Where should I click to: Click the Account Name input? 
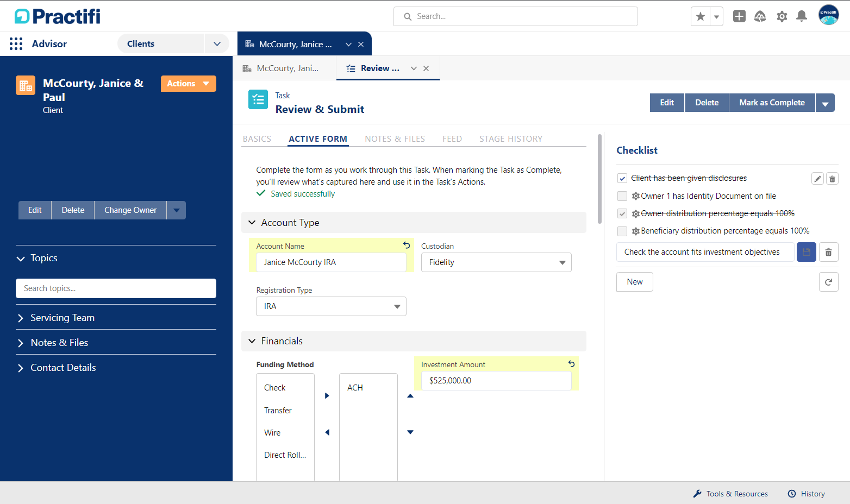(x=331, y=262)
